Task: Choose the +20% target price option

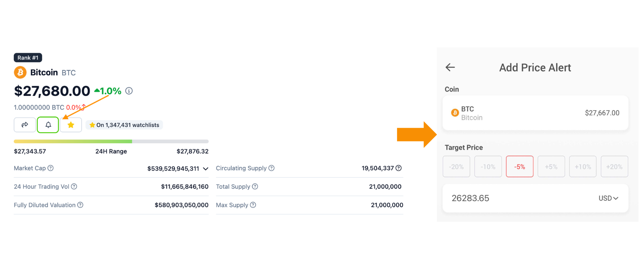Action: (614, 167)
